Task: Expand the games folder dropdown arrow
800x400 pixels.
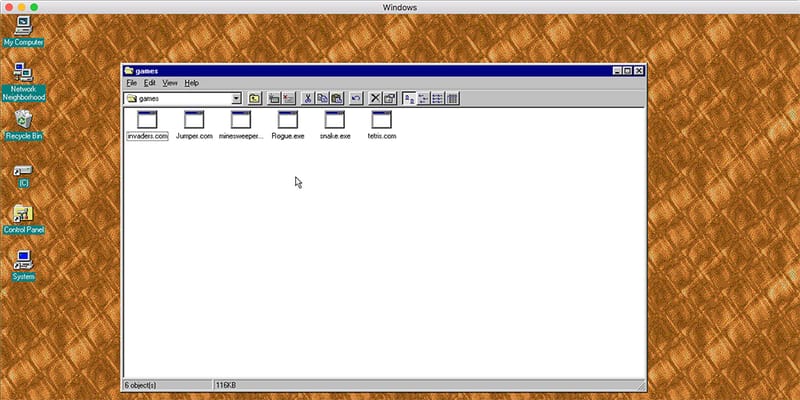Action: point(236,98)
